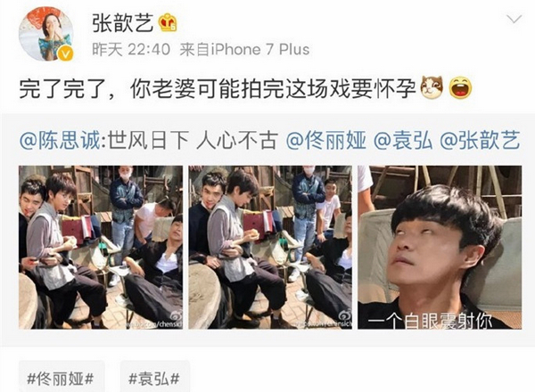Click the cat face emoji

pyautogui.click(x=432, y=87)
